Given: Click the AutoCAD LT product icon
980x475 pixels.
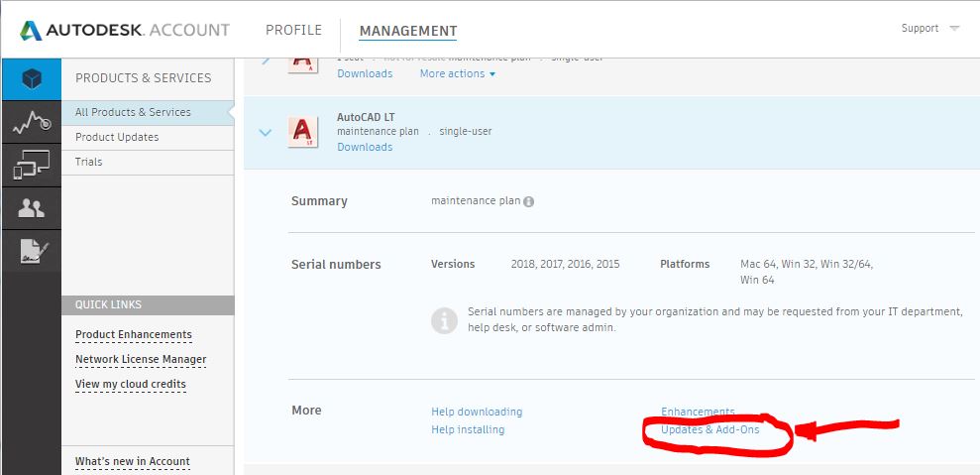Looking at the screenshot, I should coord(302,132).
